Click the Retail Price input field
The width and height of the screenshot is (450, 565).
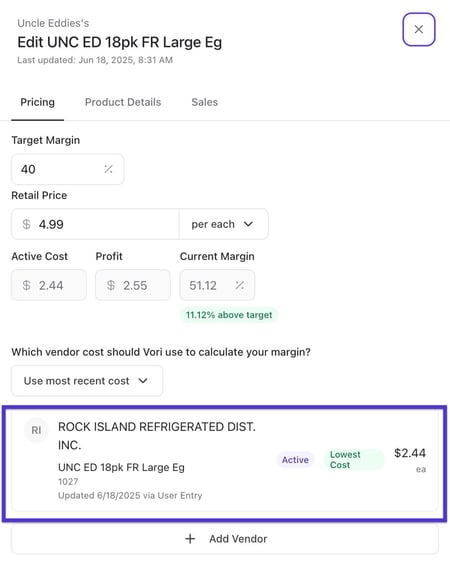95,224
